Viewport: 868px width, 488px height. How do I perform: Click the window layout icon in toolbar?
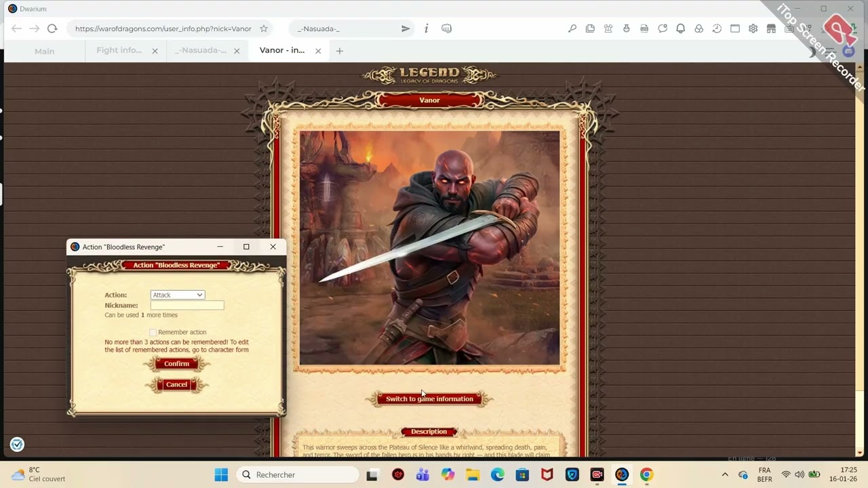point(735,28)
